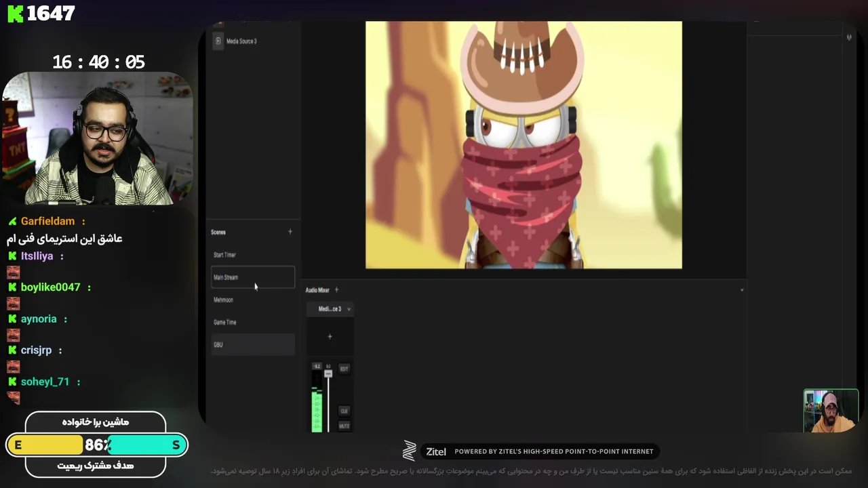Add a new scene with the plus icon
868x488 pixels.
(290, 232)
